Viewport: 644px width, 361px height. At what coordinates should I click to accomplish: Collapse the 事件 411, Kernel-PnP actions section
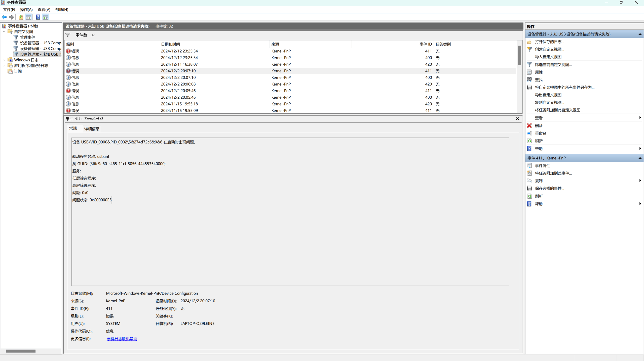point(639,158)
